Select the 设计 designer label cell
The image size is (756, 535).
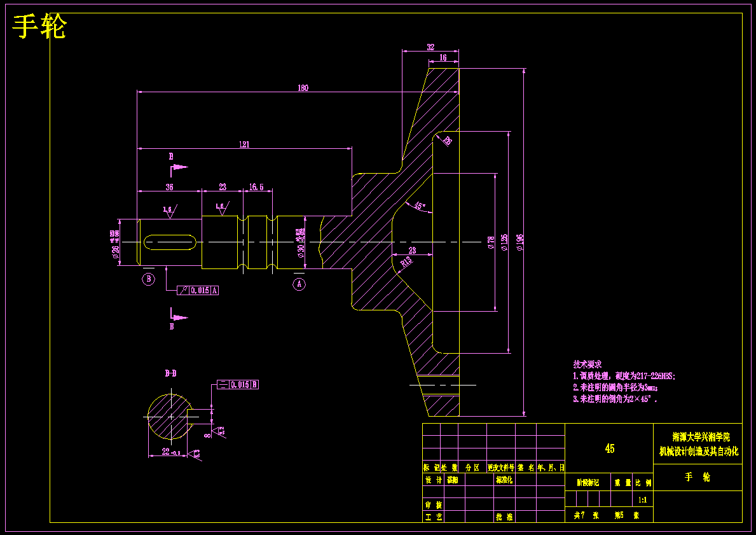434,480
